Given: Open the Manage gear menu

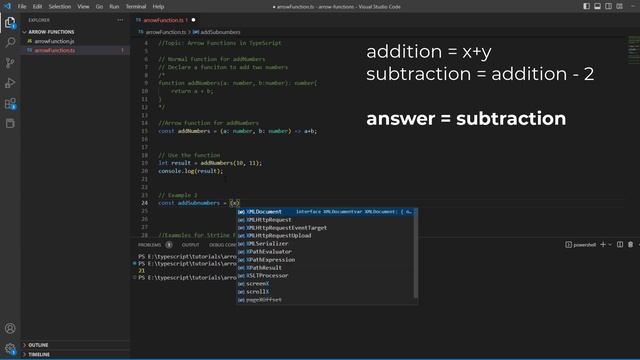Looking at the screenshot, I should pyautogui.click(x=10, y=348).
